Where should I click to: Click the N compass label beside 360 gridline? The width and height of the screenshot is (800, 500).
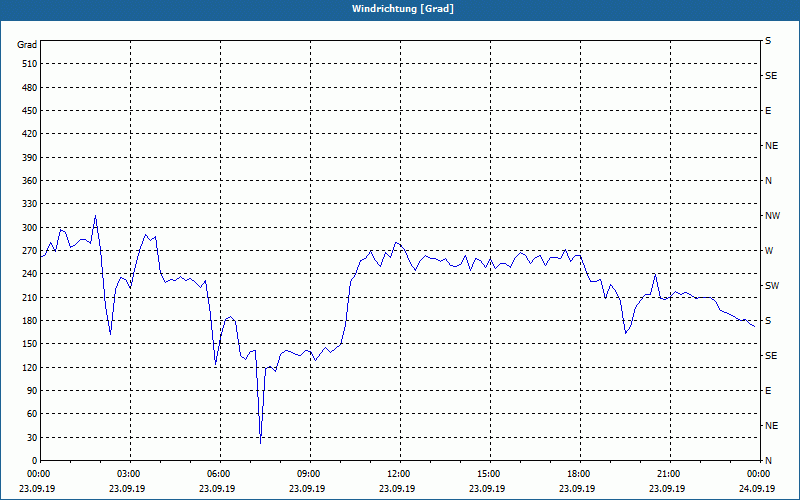(x=769, y=181)
